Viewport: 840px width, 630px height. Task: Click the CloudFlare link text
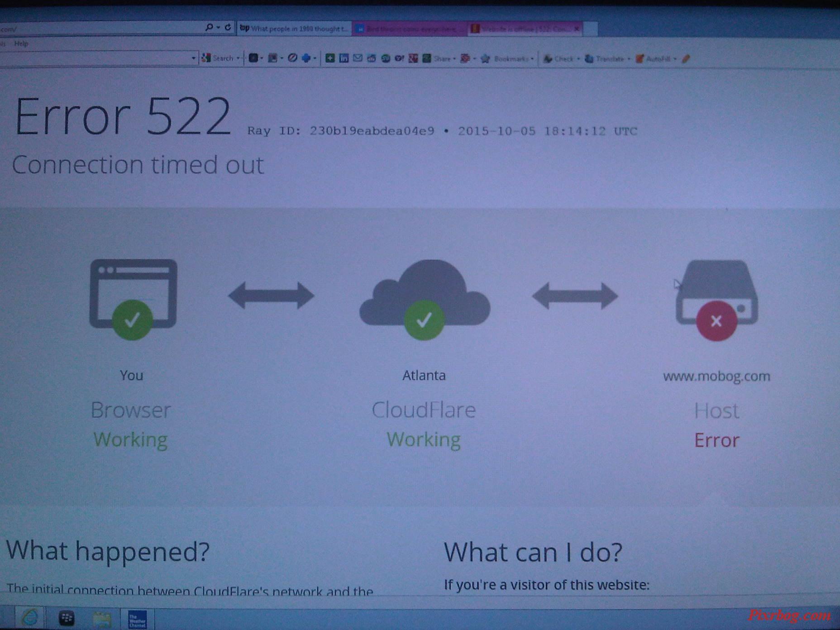pos(424,410)
